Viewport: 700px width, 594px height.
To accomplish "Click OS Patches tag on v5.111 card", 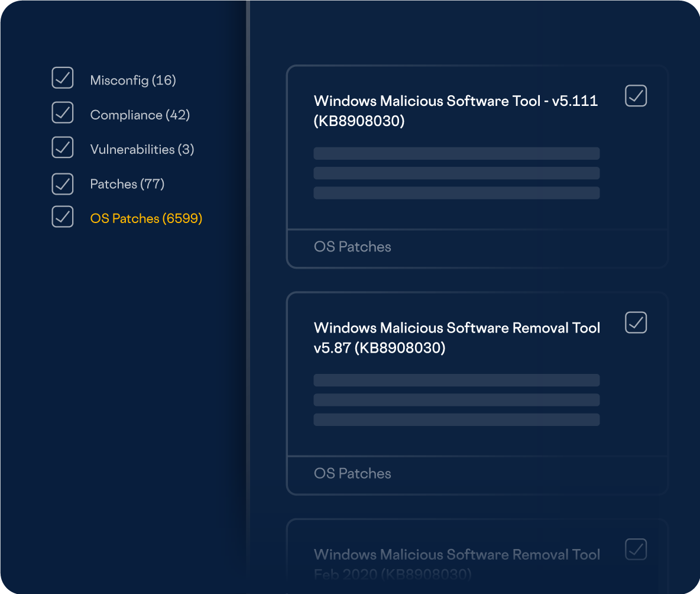I will click(x=352, y=247).
